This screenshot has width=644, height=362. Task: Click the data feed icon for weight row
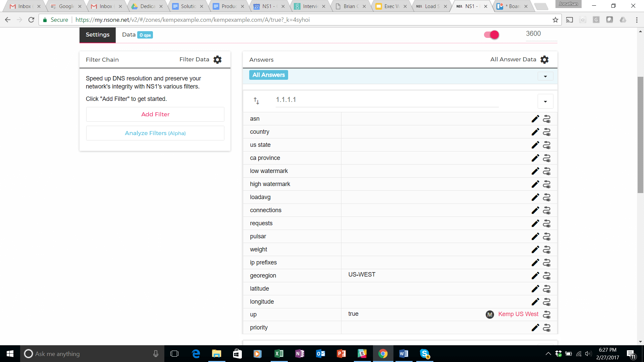point(547,250)
